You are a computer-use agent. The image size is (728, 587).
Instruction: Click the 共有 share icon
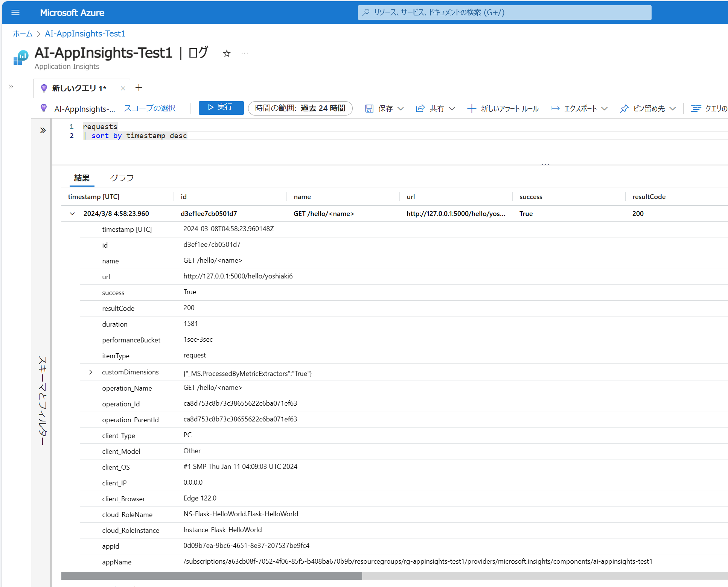(420, 108)
